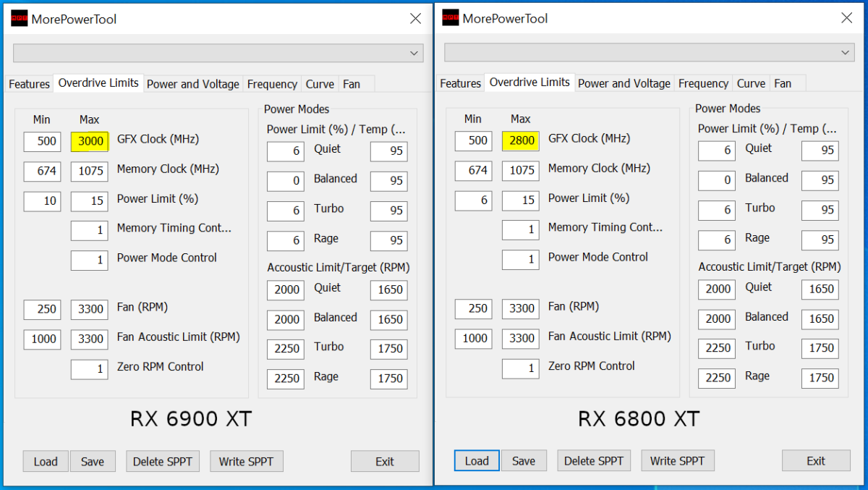Open the Fan tab on the right window
868x490 pixels.
pos(783,83)
